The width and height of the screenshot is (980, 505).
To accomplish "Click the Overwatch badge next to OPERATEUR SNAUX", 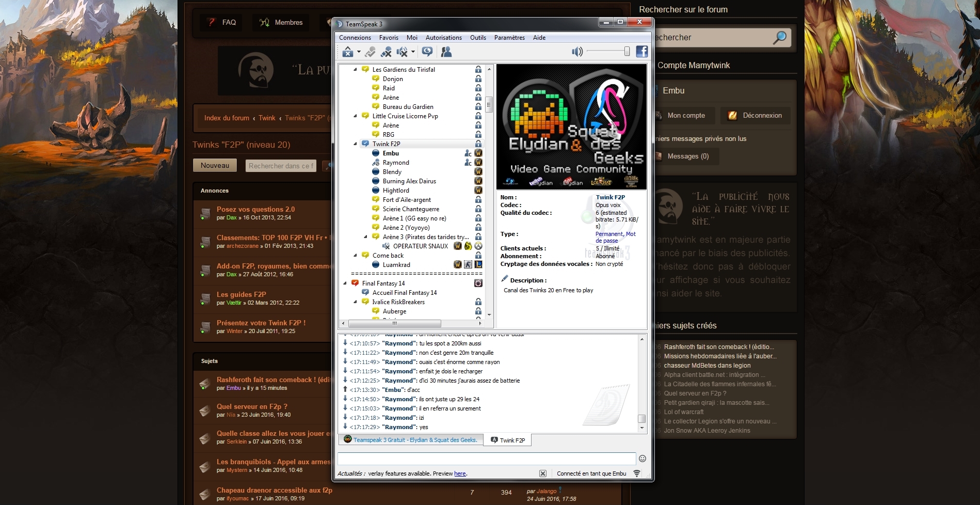I will click(478, 246).
